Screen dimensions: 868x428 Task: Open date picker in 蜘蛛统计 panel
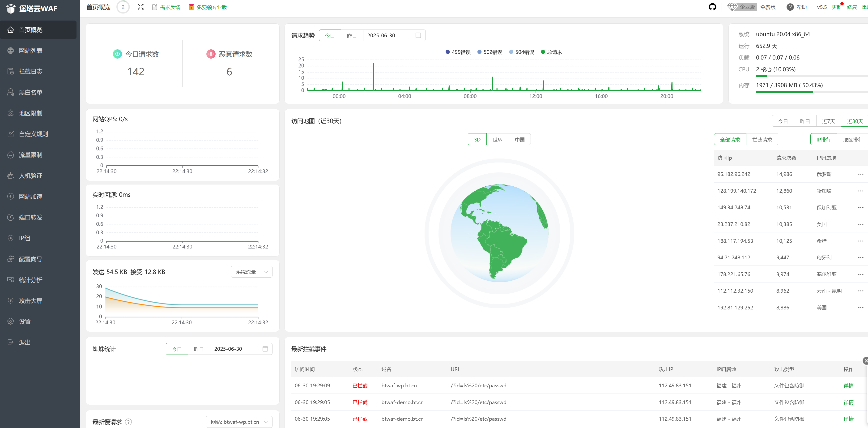coord(241,349)
